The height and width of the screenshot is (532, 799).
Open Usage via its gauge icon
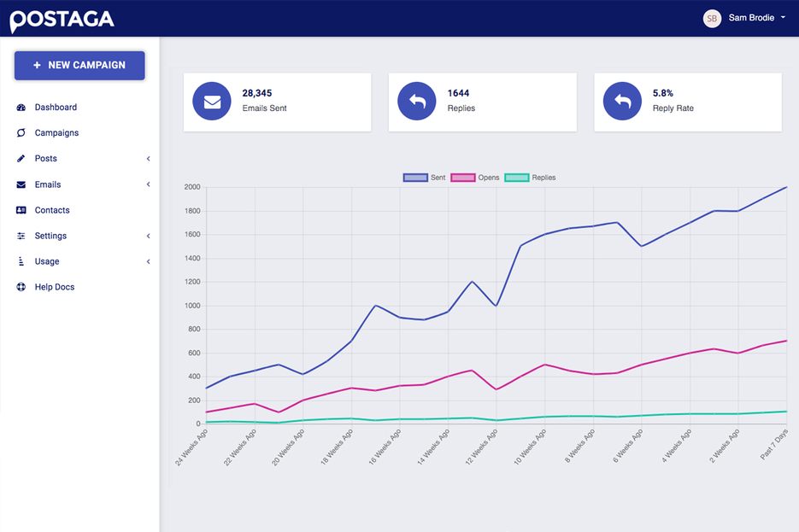tap(21, 261)
